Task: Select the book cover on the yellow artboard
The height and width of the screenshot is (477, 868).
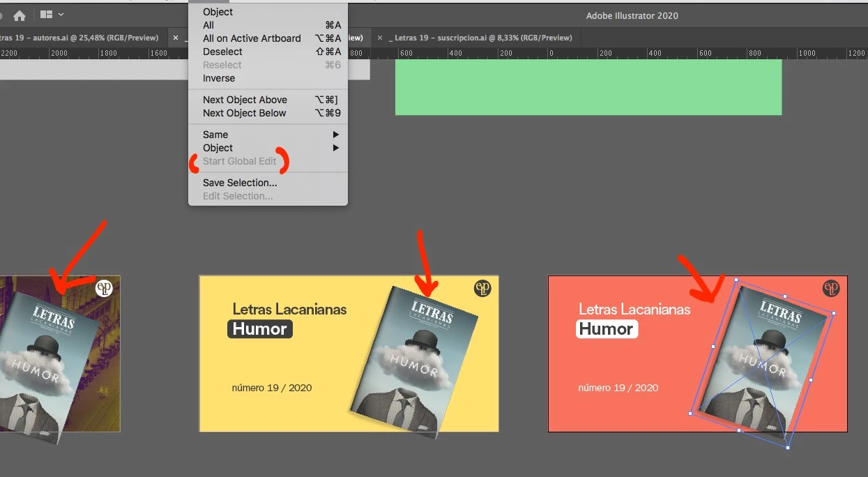Action: (x=414, y=361)
